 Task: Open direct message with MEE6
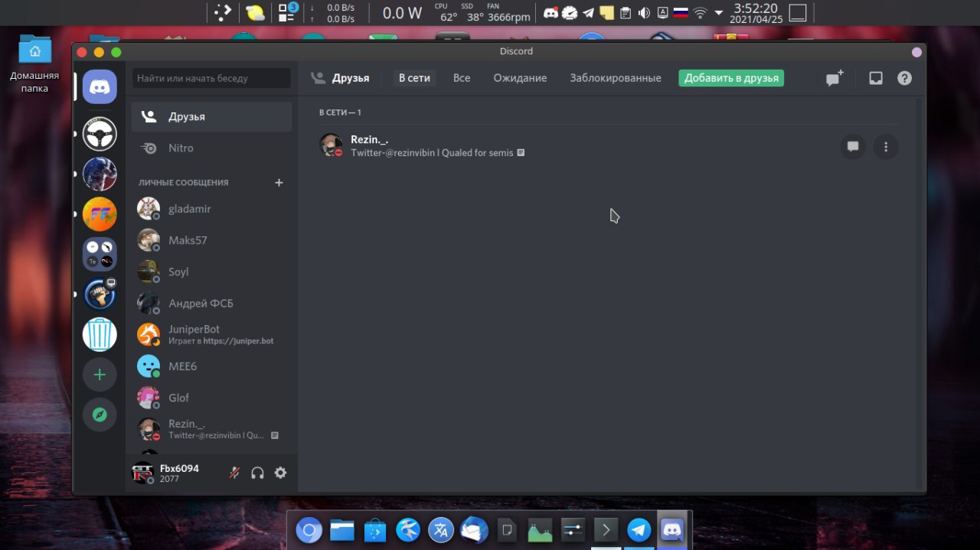point(211,366)
